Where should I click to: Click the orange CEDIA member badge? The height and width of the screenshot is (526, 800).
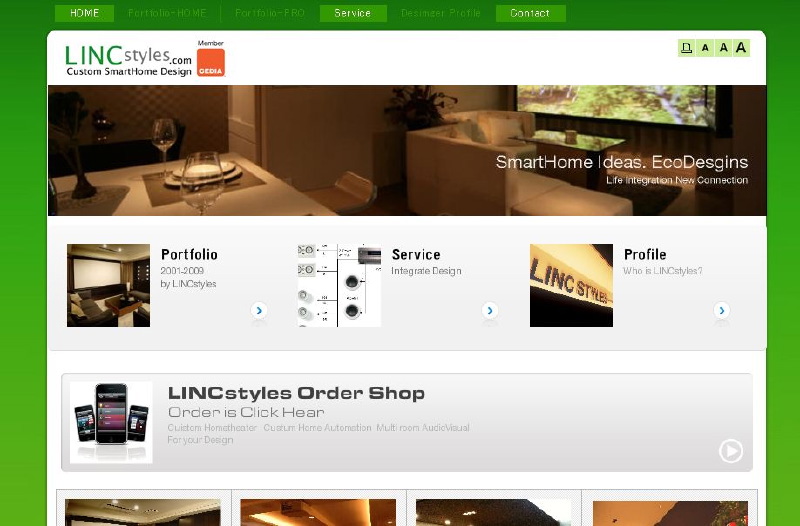coord(211,63)
